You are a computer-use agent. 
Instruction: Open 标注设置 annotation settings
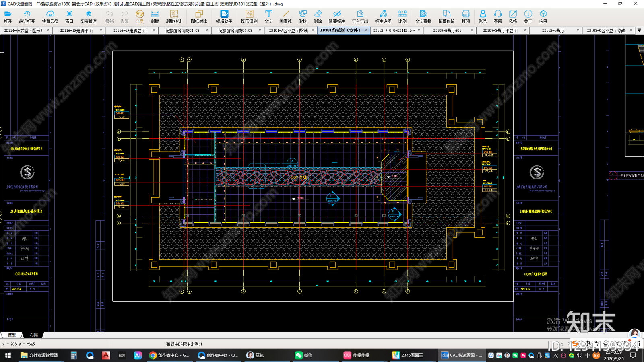point(383,16)
